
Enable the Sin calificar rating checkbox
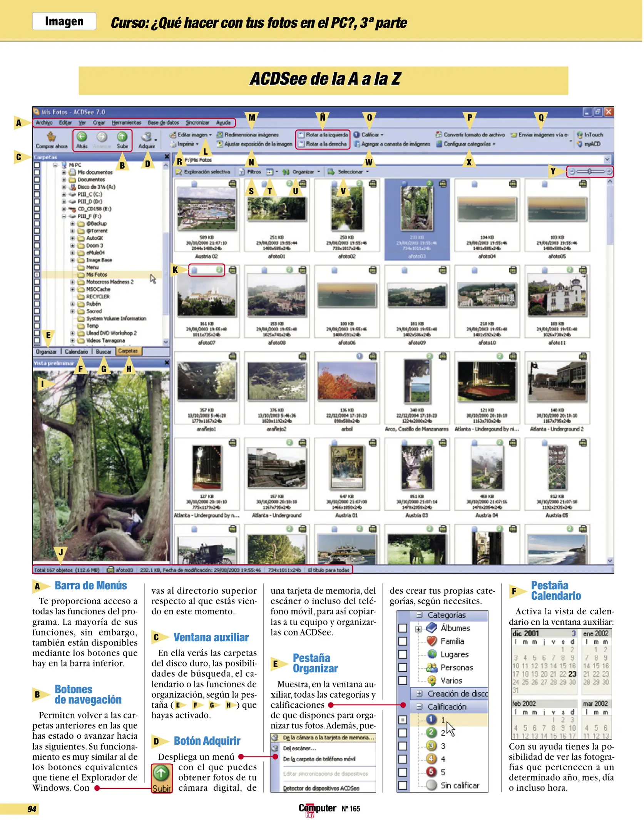click(402, 785)
